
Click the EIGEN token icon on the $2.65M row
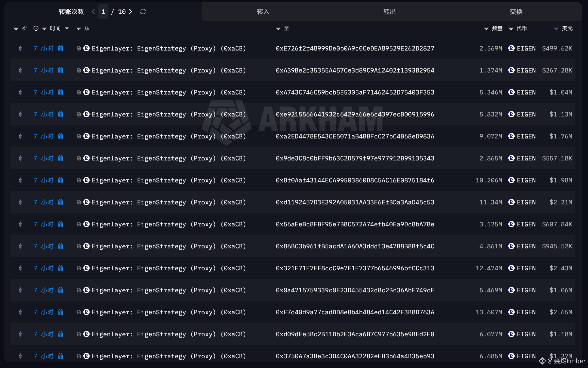[511, 312]
